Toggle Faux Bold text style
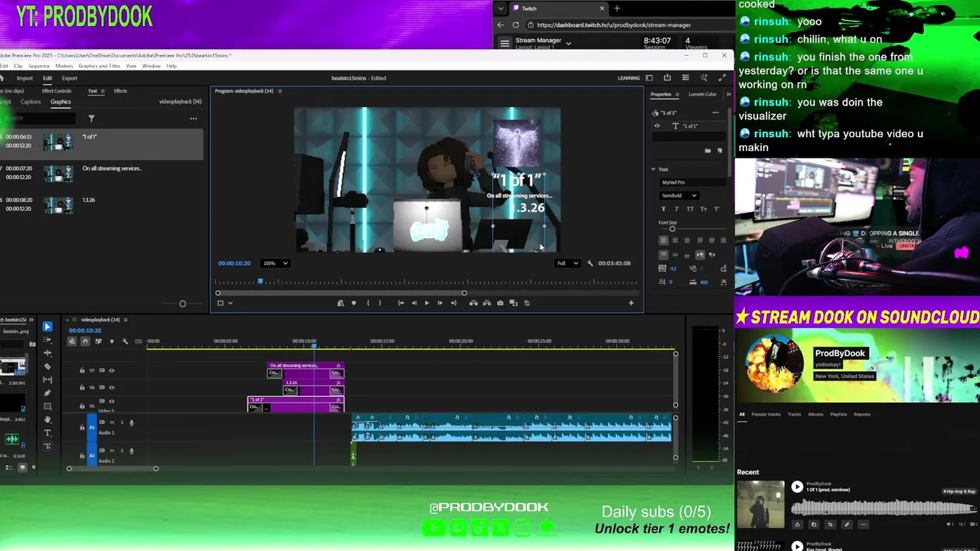 click(x=663, y=209)
